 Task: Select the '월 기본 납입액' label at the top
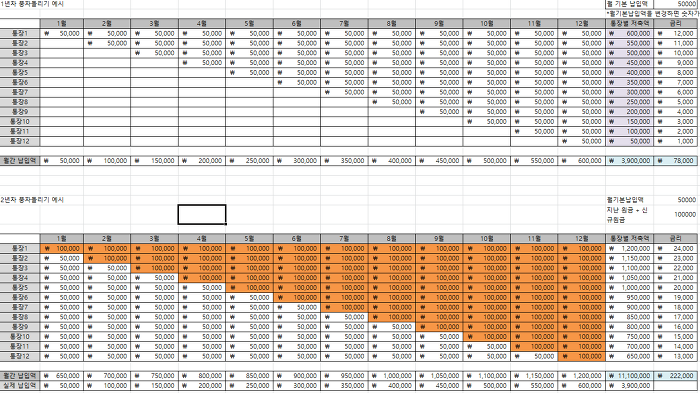629,4
